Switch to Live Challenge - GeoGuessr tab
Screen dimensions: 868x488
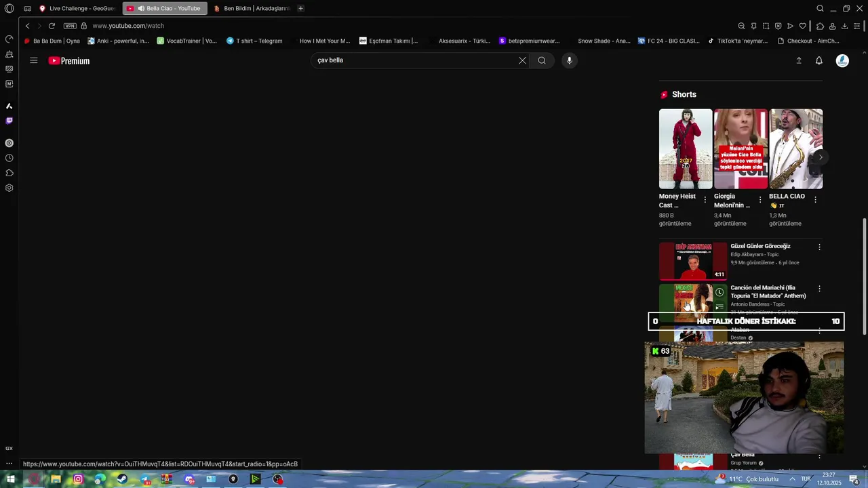pyautogui.click(x=77, y=8)
